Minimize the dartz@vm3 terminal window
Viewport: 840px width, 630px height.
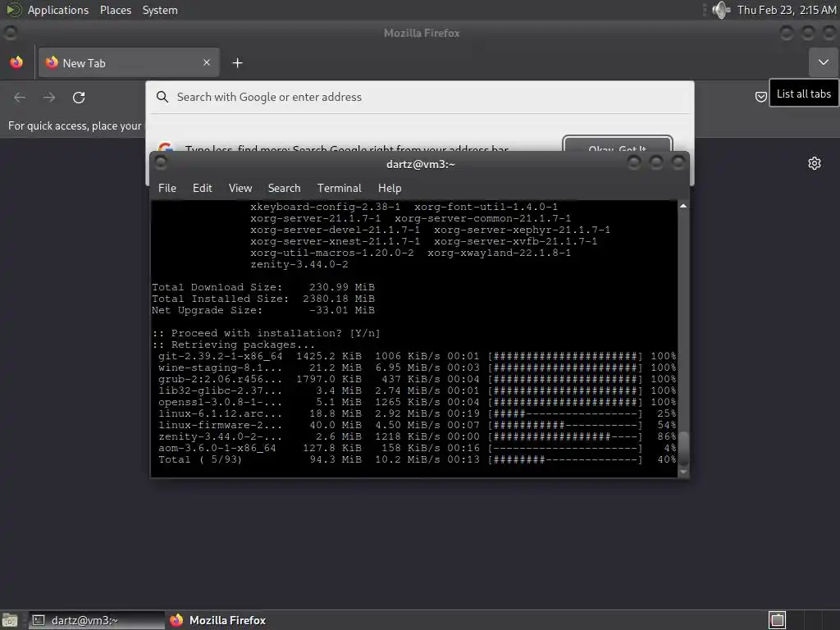[x=634, y=162]
